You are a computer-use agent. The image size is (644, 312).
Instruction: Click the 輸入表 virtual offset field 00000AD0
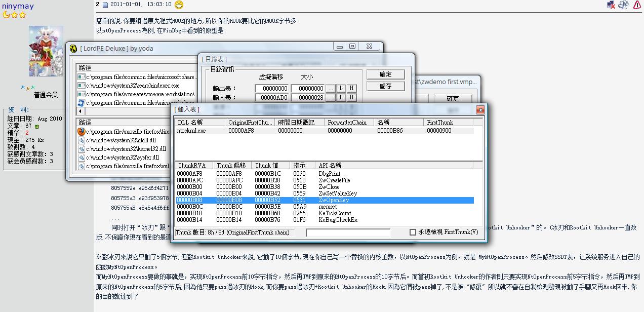coord(272,97)
